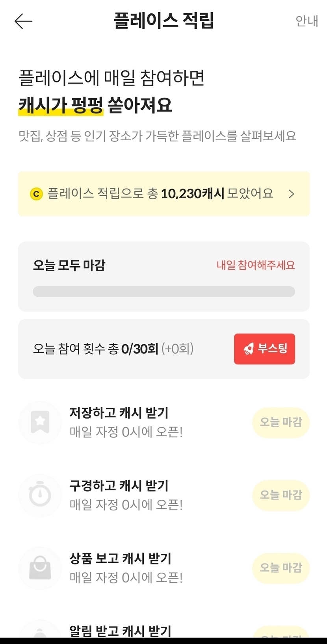Image resolution: width=327 pixels, height=644 pixels.
Task: Tap the back arrow icon
Action: point(23,21)
